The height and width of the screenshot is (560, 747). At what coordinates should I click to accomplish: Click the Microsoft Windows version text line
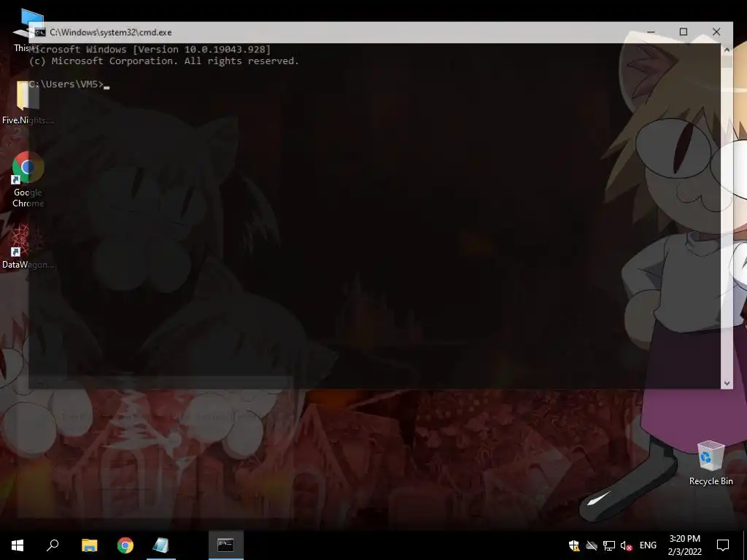coord(150,49)
